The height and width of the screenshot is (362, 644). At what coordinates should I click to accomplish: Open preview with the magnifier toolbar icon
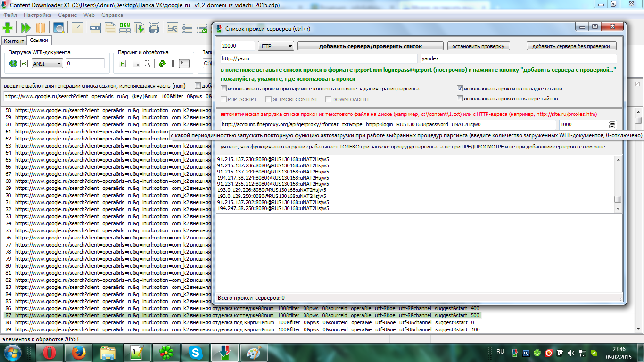tap(59, 28)
